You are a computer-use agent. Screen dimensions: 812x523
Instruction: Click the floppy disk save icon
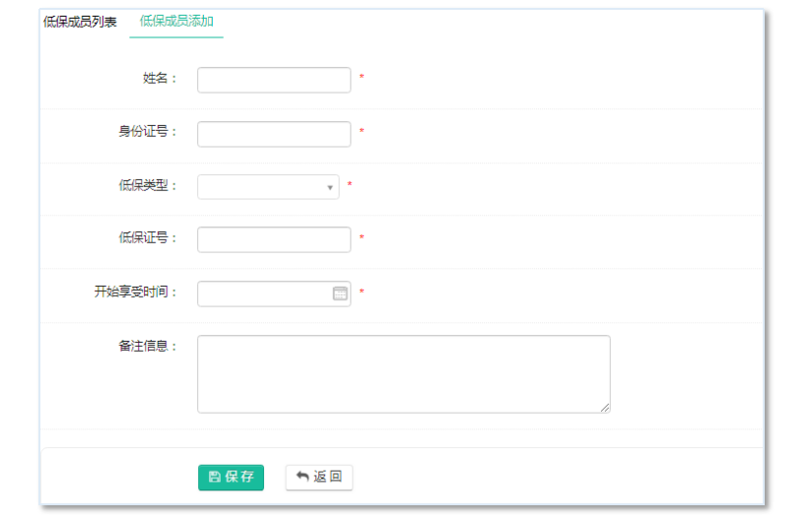(215, 478)
